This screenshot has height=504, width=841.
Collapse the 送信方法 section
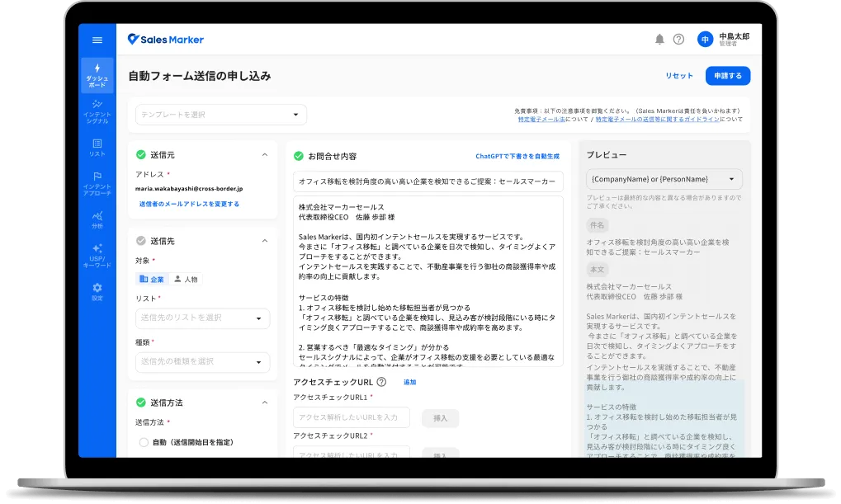(265, 403)
